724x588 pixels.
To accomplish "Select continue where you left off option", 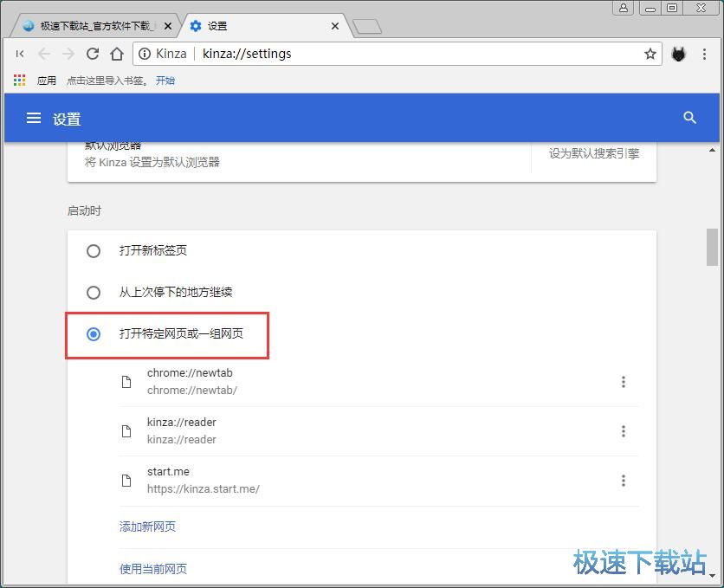I will pos(94,293).
